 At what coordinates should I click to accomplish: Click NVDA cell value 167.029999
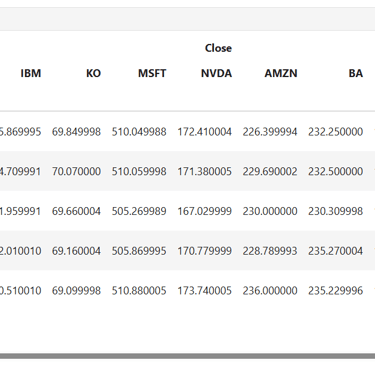tap(204, 211)
